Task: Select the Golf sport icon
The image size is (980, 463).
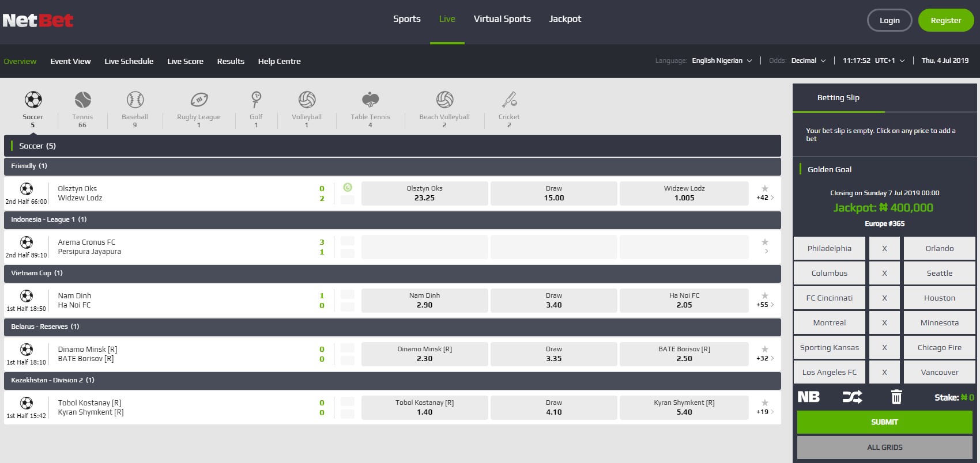Action: 256,100
